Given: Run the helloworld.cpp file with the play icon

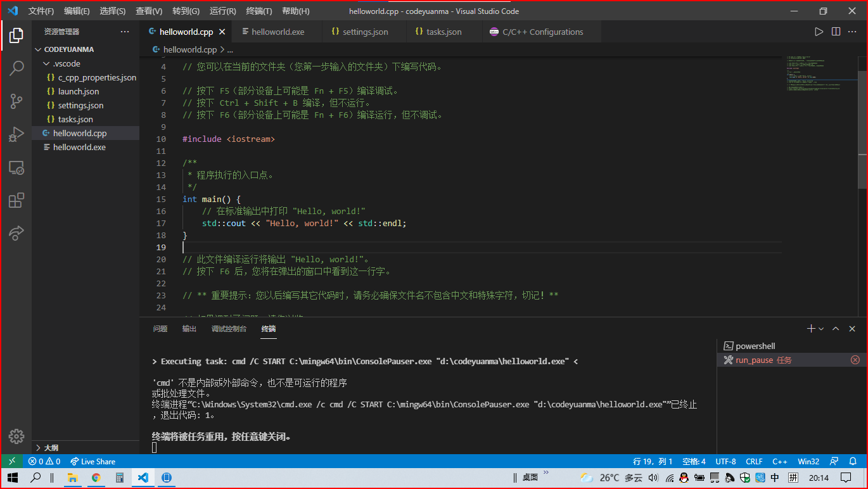Looking at the screenshot, I should (x=819, y=30).
